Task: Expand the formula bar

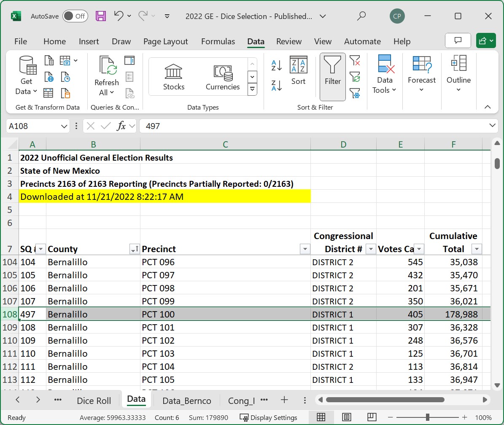Action: coord(492,126)
